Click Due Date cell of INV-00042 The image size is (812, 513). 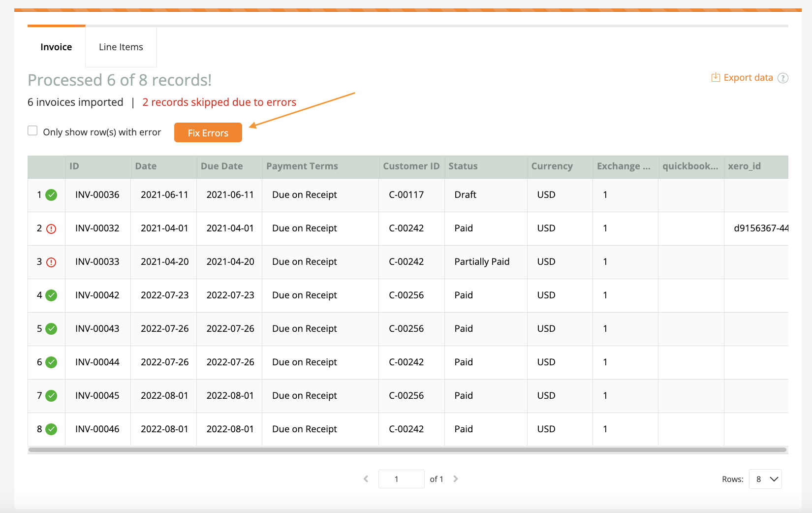coord(230,295)
